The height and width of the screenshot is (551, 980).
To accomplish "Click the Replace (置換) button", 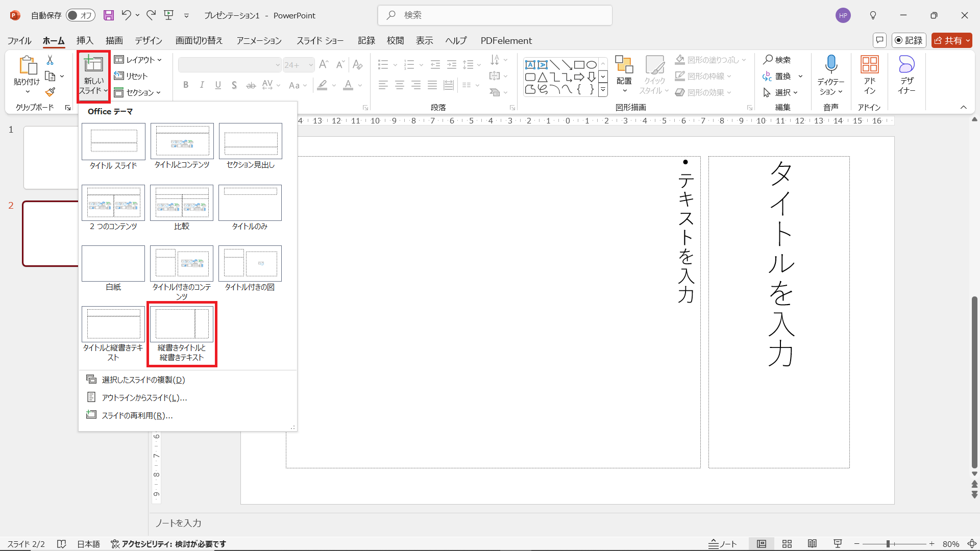I will click(777, 76).
